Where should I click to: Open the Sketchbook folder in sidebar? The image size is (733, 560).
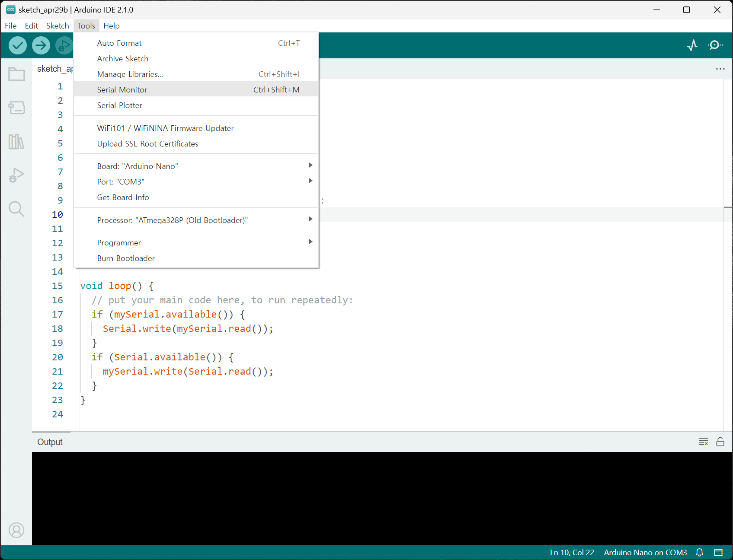pos(16,74)
